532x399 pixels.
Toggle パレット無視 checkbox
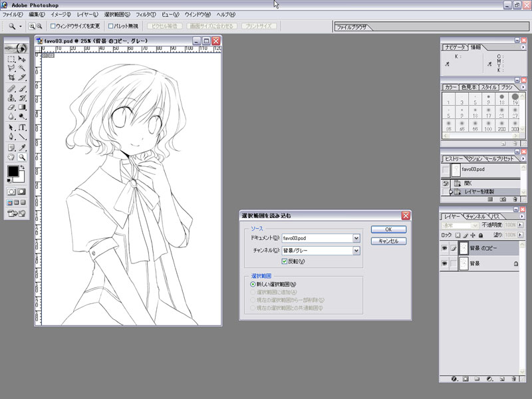[110, 26]
